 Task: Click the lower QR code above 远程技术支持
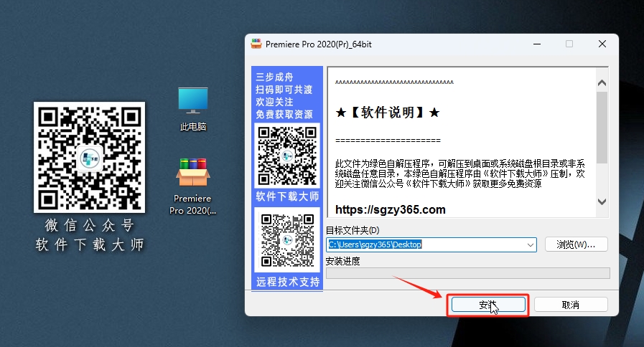point(287,240)
